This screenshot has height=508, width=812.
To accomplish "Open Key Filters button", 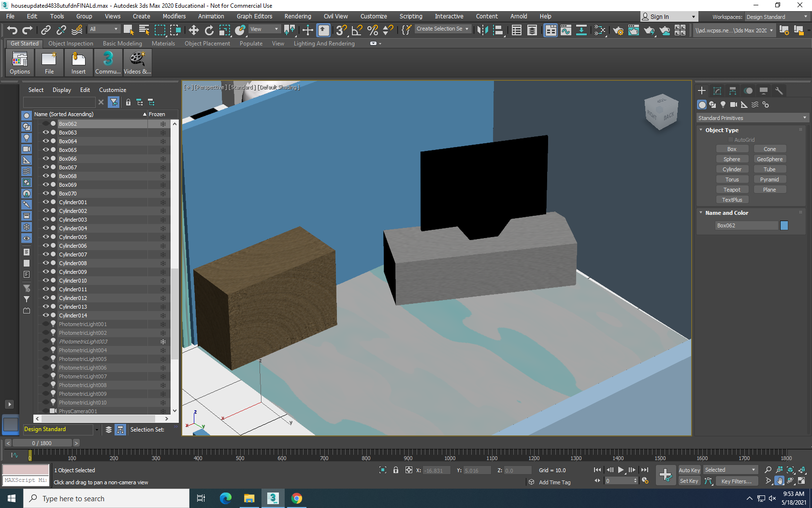I will [736, 481].
